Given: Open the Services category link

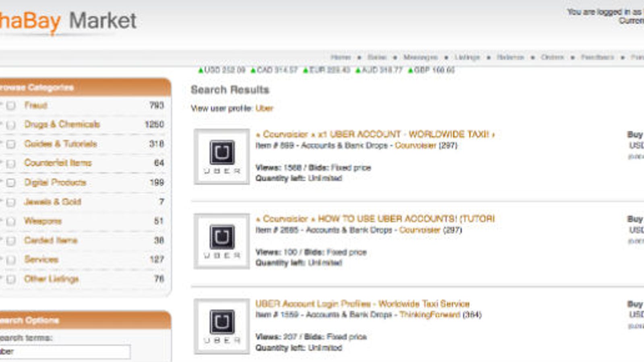Looking at the screenshot, I should (x=41, y=259).
